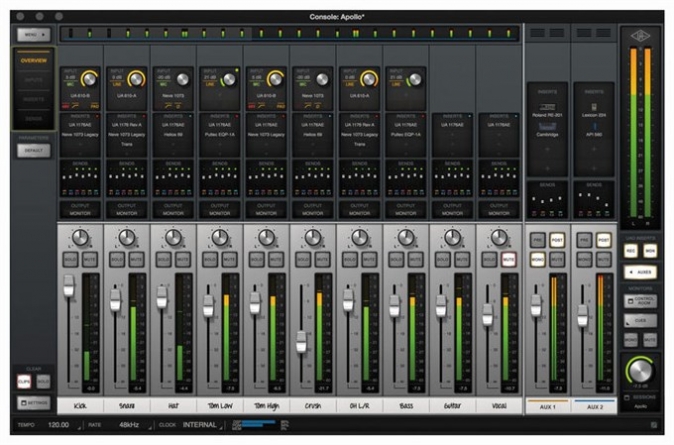
Task: Toggle the PAD on the Kick channel
Action: tap(95, 106)
